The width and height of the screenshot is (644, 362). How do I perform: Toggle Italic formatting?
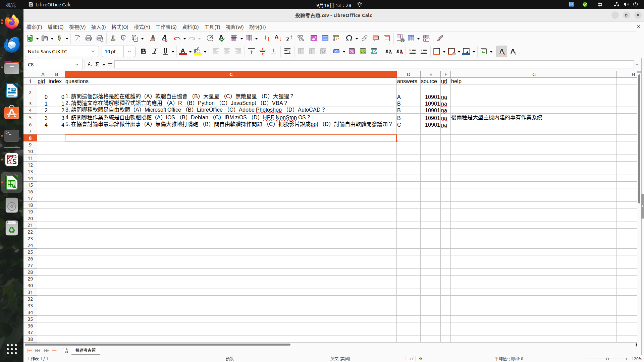tap(155, 51)
